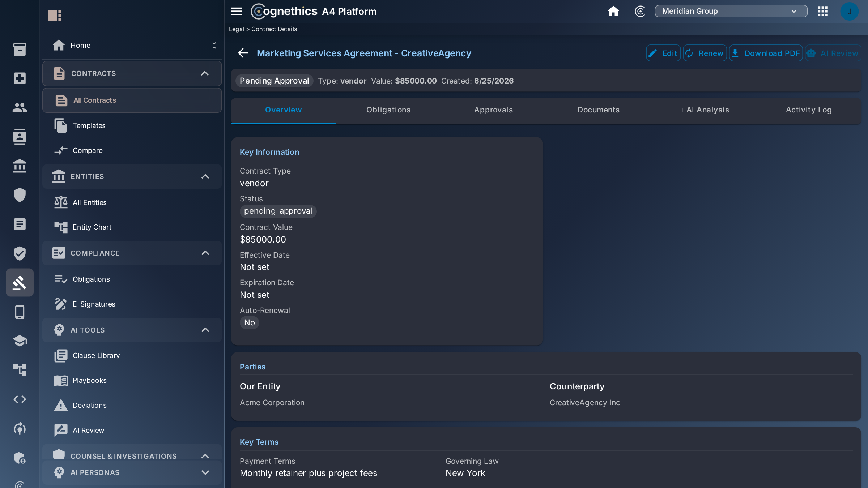Open the code brackets icon in rail
The height and width of the screenshot is (488, 868).
pyautogui.click(x=20, y=399)
